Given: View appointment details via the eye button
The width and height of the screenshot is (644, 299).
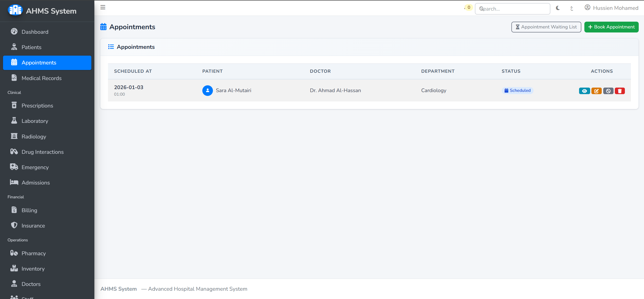Looking at the screenshot, I should coord(584,91).
